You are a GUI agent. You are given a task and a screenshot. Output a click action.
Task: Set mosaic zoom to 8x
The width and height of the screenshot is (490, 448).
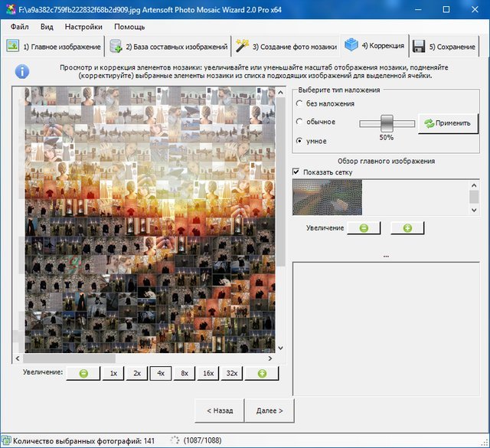click(185, 373)
